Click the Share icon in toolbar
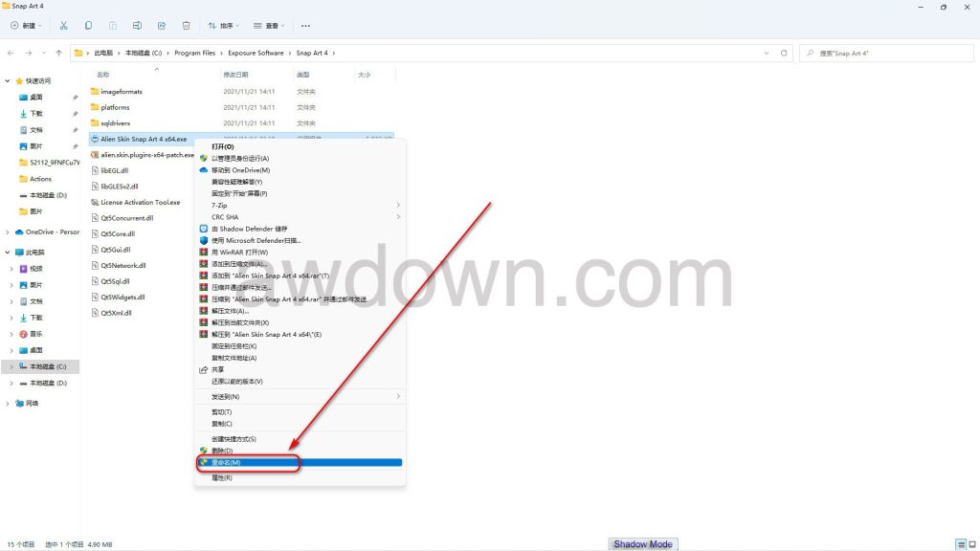Image resolution: width=980 pixels, height=551 pixels. [161, 25]
